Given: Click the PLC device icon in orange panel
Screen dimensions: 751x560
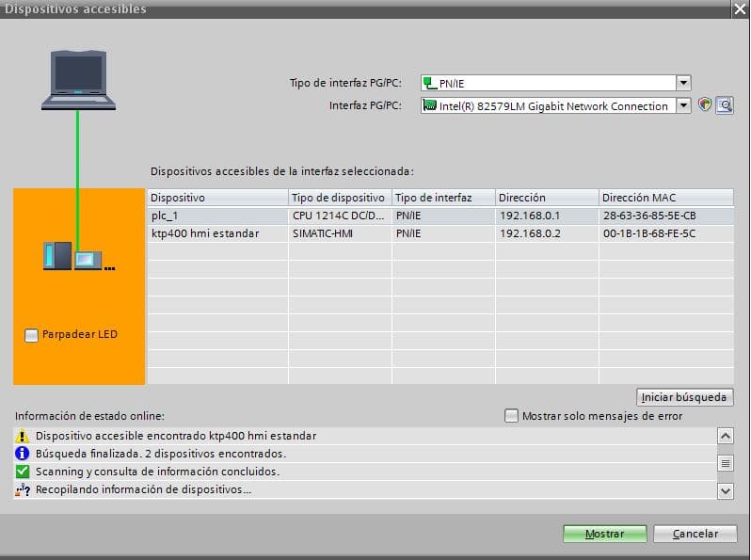Looking at the screenshot, I should (x=56, y=256).
